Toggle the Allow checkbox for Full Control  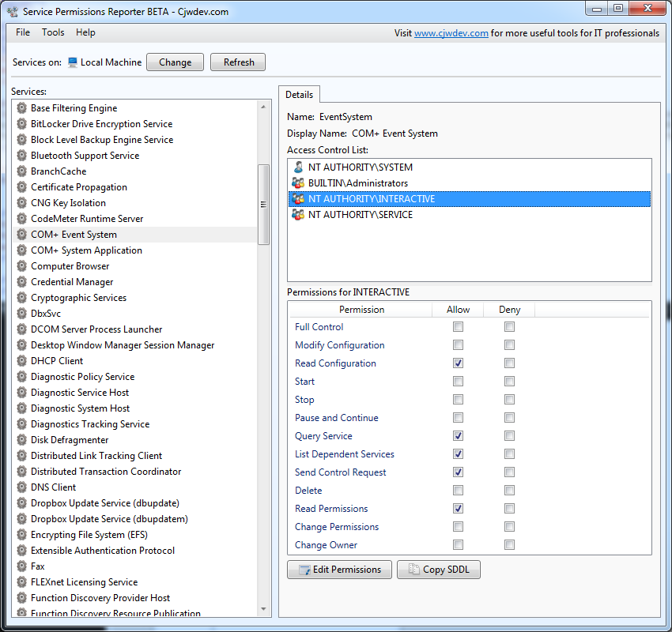coord(459,327)
